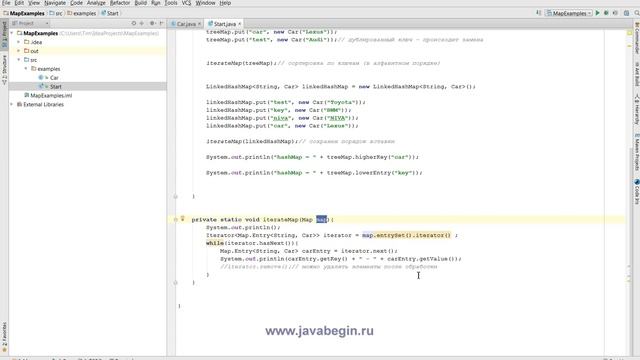Click the Make Project icon beside run configuration
640x360 pixels.
click(x=539, y=13)
